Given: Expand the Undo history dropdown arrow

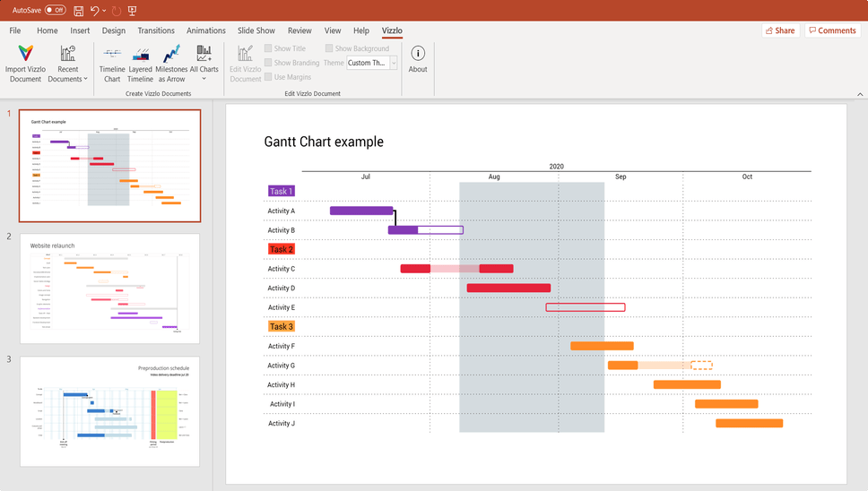Looking at the screenshot, I should [104, 11].
